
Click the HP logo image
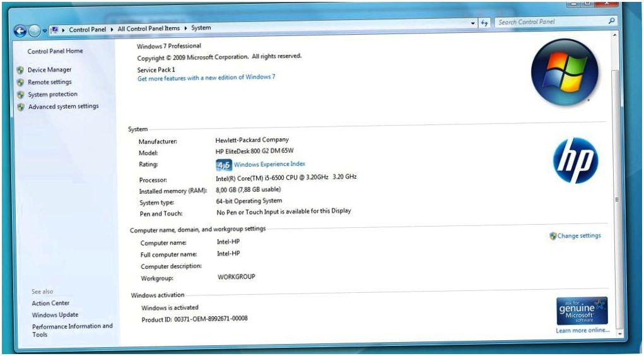click(x=575, y=160)
